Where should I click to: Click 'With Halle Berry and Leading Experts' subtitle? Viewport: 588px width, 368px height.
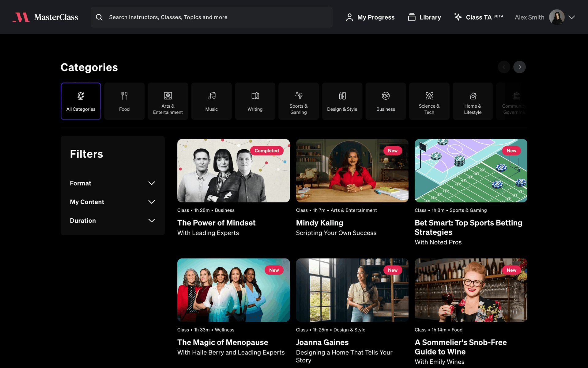pos(231,352)
